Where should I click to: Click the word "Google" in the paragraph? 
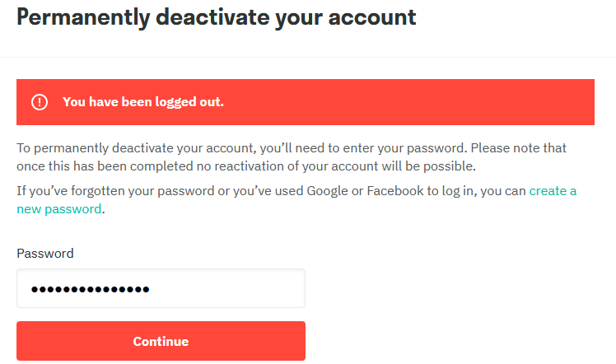[327, 191]
